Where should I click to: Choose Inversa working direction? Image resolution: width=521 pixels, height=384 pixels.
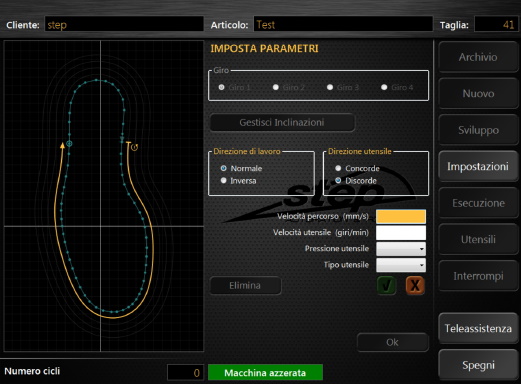click(x=224, y=180)
